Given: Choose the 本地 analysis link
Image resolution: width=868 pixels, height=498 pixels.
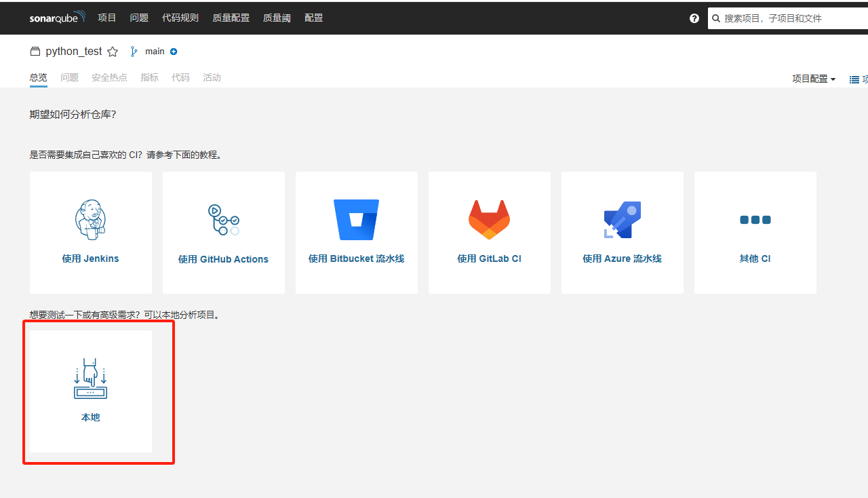Looking at the screenshot, I should 90,417.
